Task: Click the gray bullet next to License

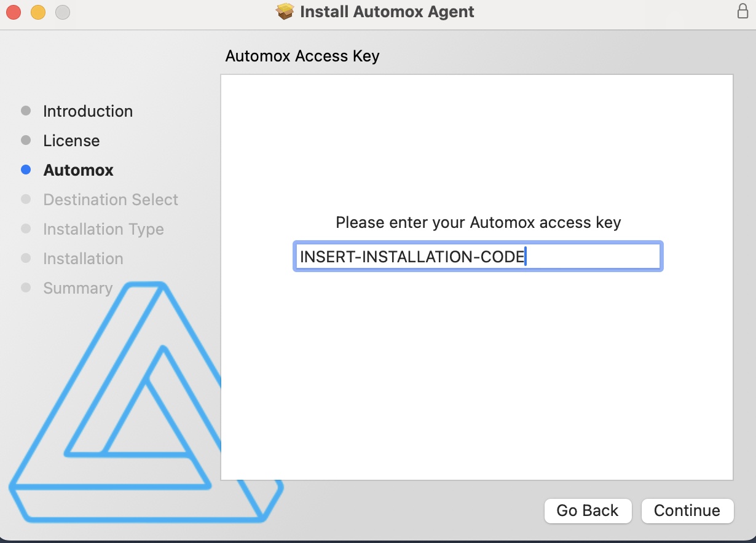Action: [26, 141]
